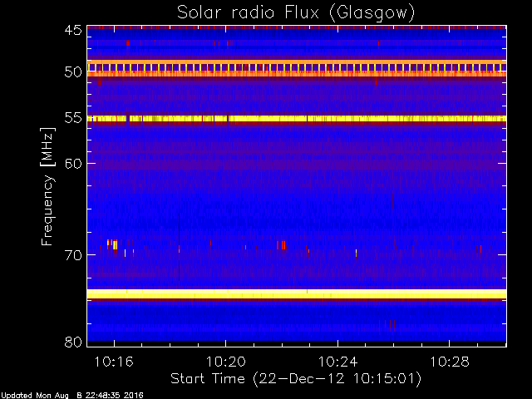
Task: Click the 70 frequency tick label
Action: coord(73,255)
